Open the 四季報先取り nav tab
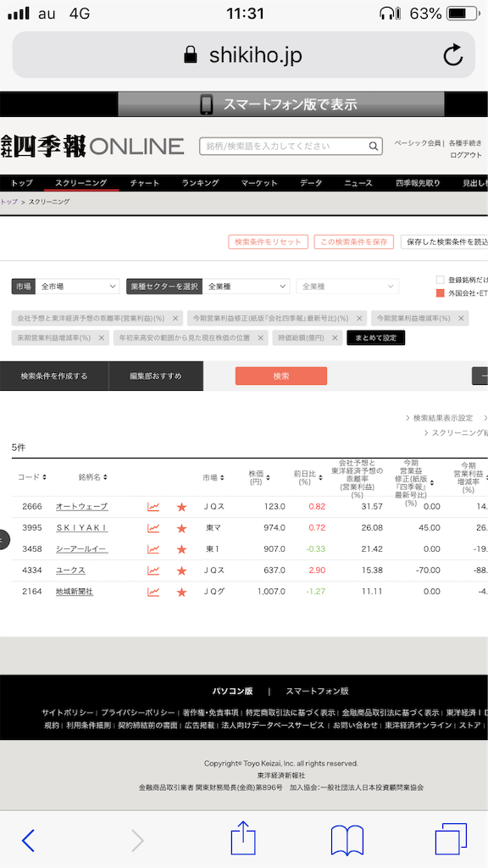Image resolution: width=488 pixels, height=868 pixels. (418, 183)
